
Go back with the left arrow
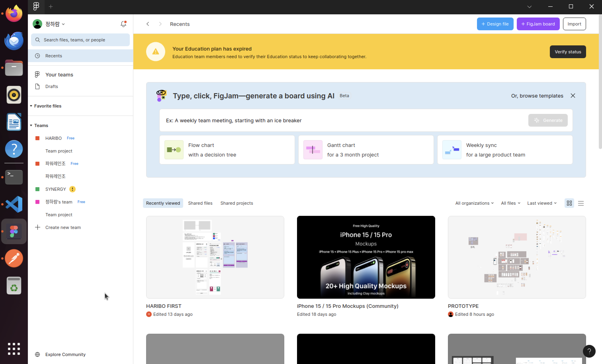[x=148, y=24]
